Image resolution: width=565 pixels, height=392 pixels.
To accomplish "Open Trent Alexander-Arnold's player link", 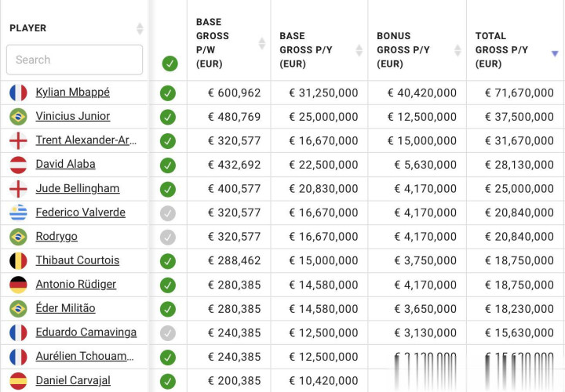I will pyautogui.click(x=86, y=140).
